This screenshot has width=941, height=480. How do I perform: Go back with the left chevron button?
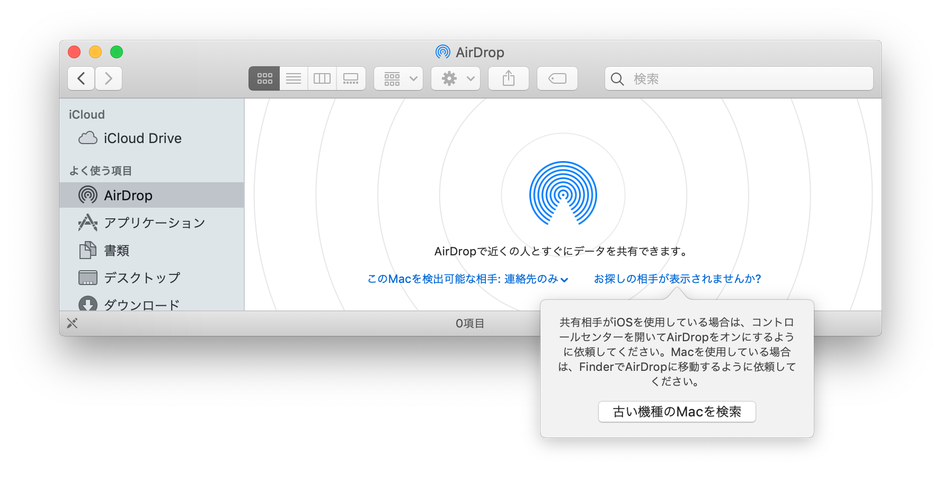81,79
